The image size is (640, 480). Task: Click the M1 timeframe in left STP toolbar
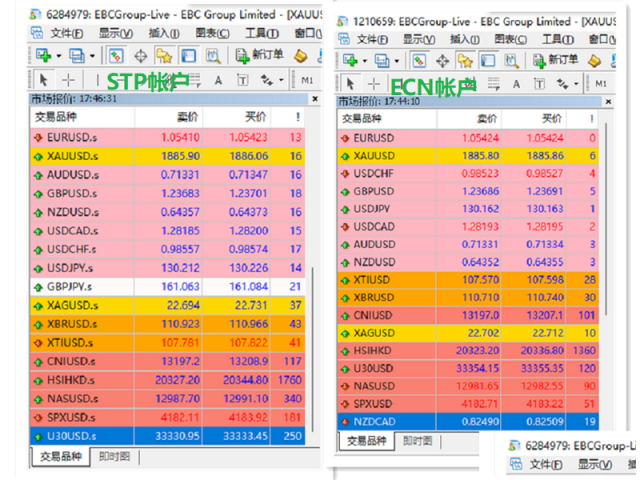click(307, 80)
